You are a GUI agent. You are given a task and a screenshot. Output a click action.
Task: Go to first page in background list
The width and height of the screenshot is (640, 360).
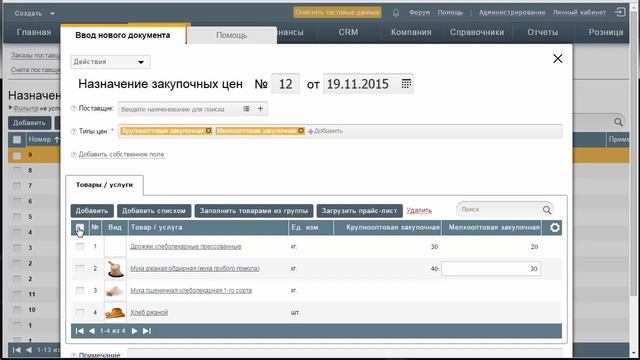(x=17, y=350)
